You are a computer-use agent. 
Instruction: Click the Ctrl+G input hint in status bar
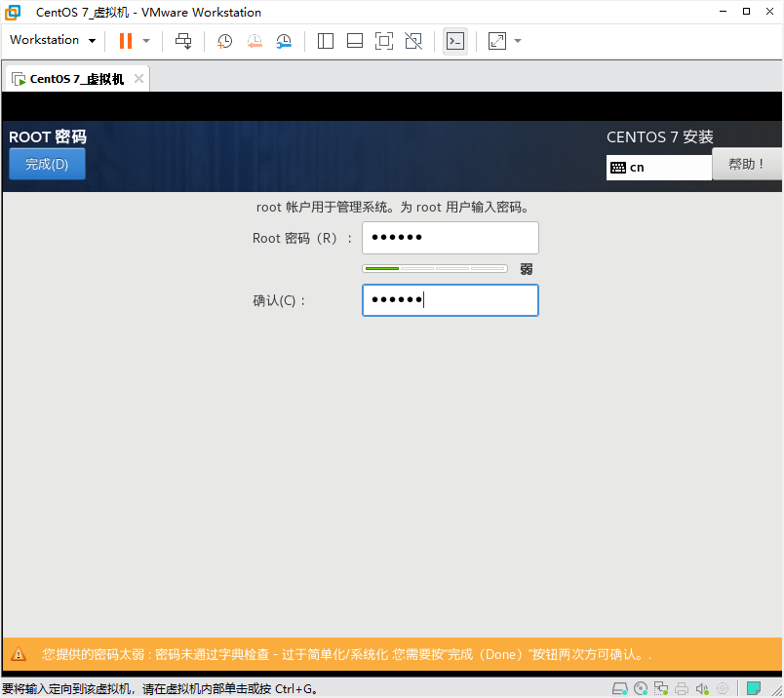click(160, 689)
